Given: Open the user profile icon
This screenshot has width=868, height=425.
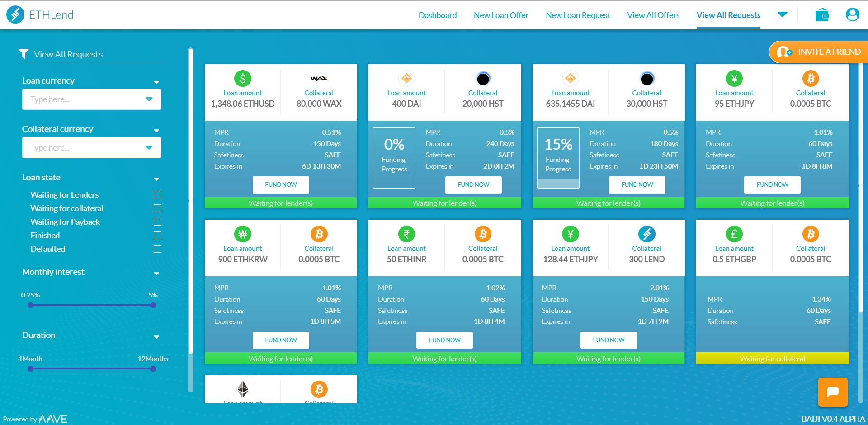Looking at the screenshot, I should click(852, 15).
